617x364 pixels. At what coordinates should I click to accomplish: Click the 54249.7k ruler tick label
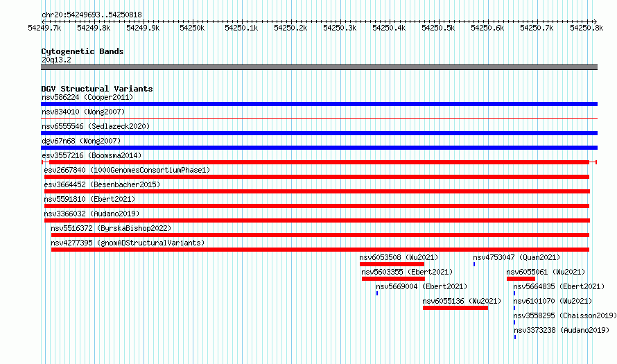[44, 28]
